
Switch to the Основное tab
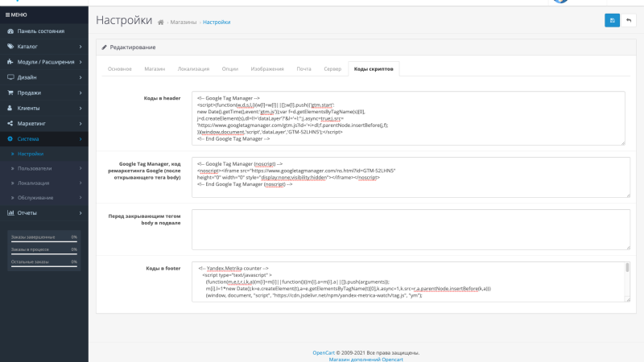119,69
